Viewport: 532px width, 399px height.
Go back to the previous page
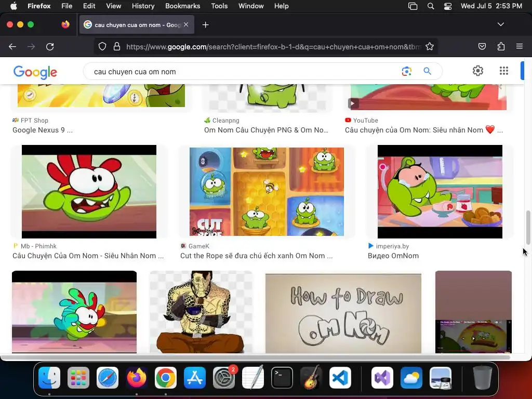(12, 46)
